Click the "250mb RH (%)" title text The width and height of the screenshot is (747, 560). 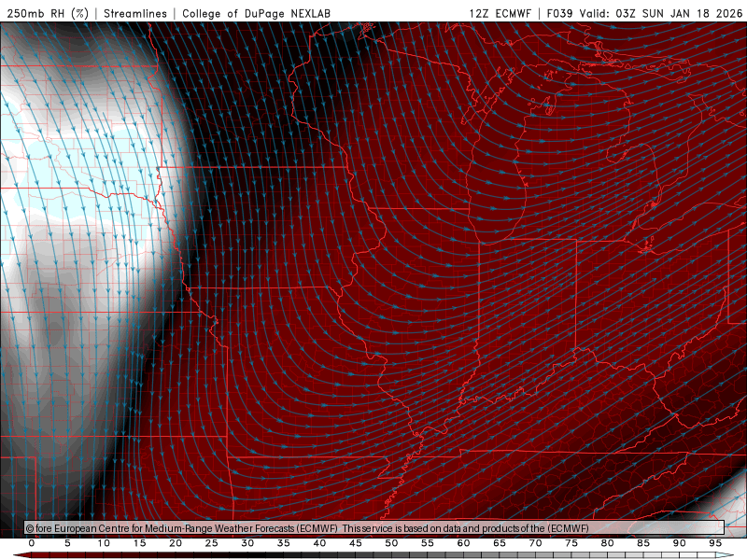pyautogui.click(x=48, y=13)
